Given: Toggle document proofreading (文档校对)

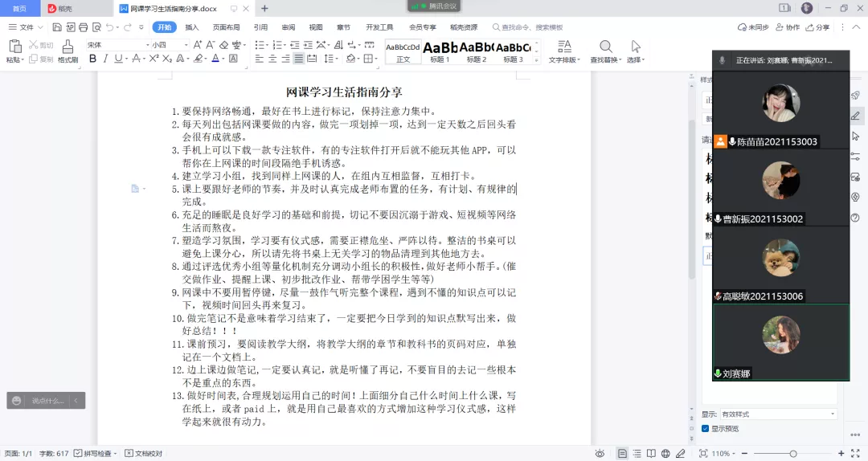Looking at the screenshot, I should 144,454.
